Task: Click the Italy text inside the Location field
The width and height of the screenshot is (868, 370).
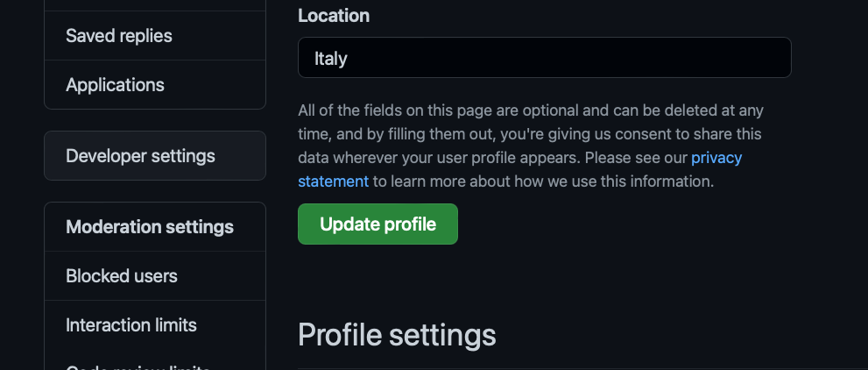Action: click(331, 59)
